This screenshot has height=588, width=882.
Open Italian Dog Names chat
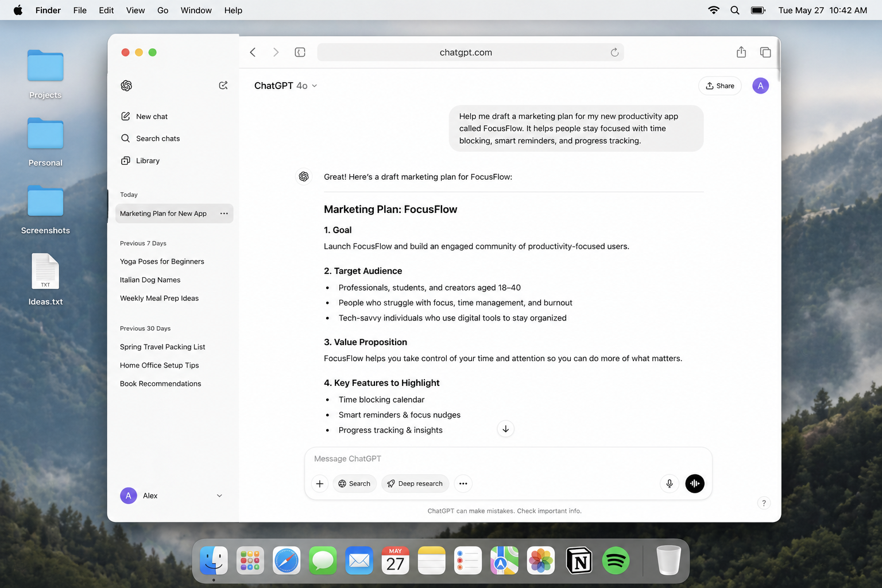coord(150,280)
